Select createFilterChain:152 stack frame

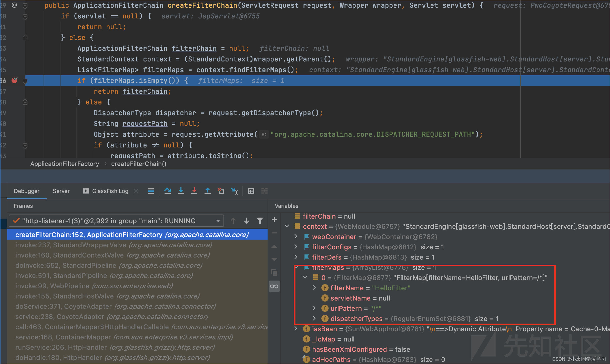coord(137,234)
